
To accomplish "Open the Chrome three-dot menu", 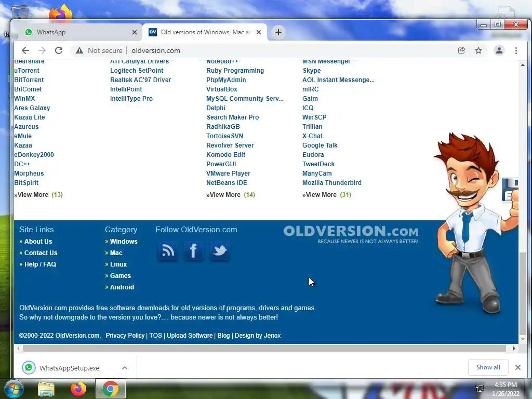I will point(516,50).
